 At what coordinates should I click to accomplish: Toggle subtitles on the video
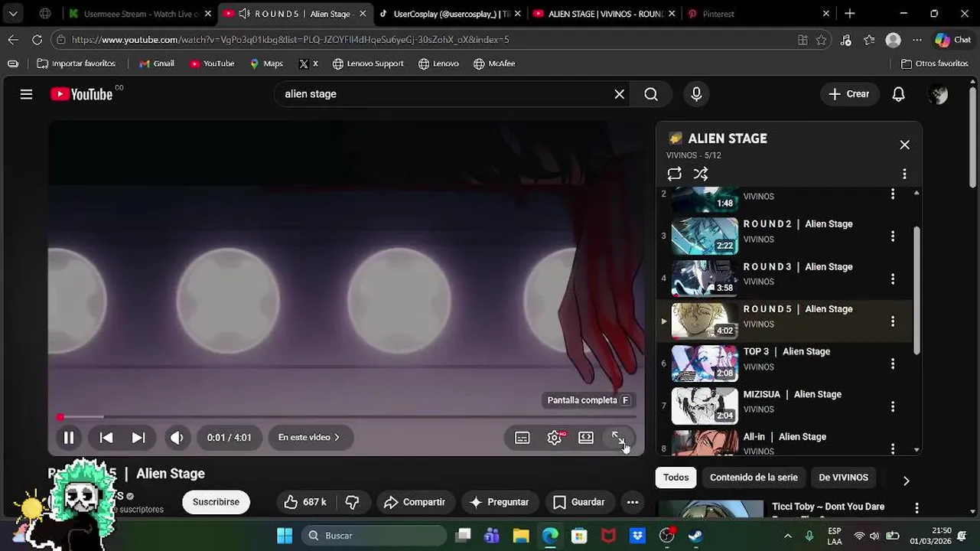pyautogui.click(x=523, y=438)
